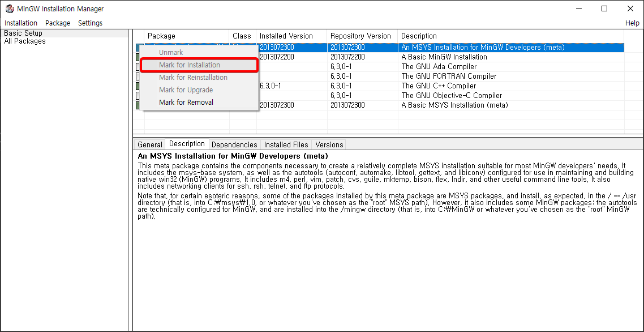Select 'A Basic MinGW Installation' description
Screen dimensions: 644x332
(444, 57)
